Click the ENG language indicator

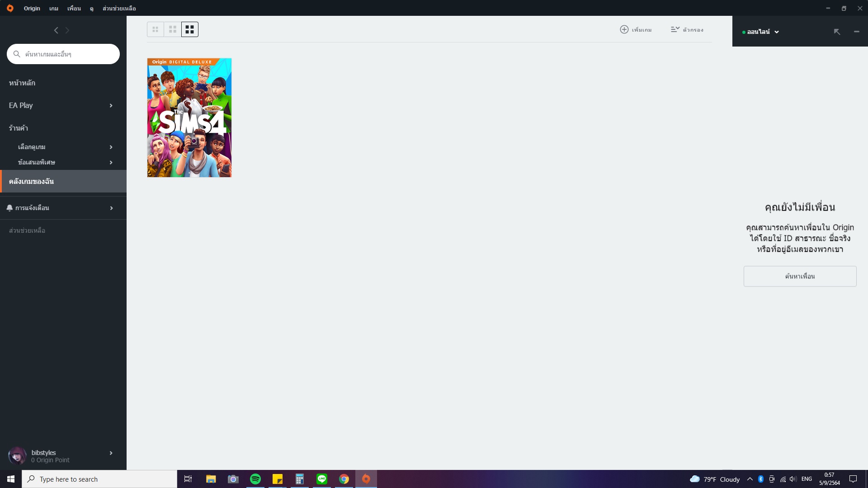point(807,479)
